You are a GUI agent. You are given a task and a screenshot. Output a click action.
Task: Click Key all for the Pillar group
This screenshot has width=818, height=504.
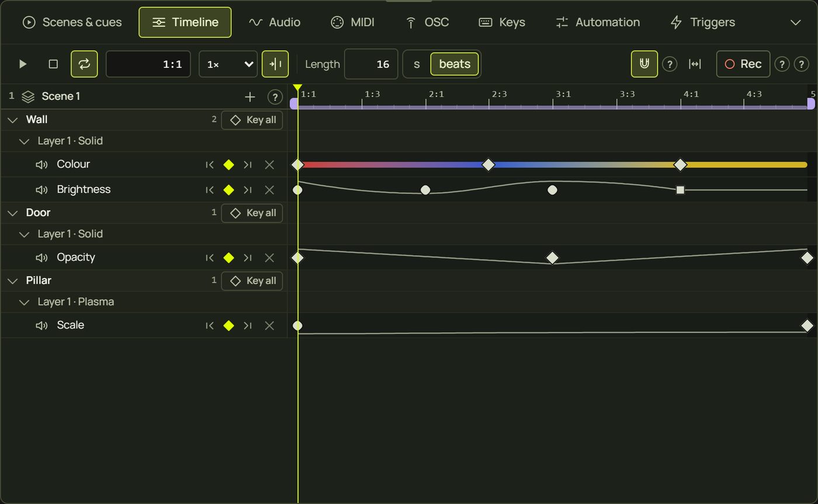[252, 281]
